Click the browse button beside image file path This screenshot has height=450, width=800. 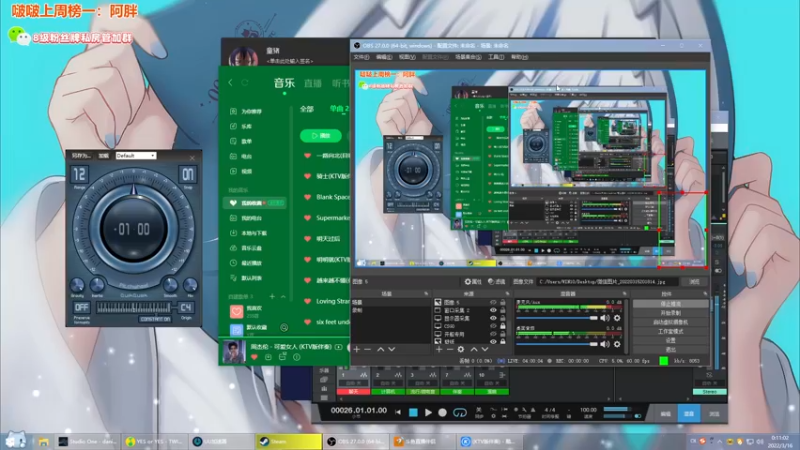tap(694, 282)
